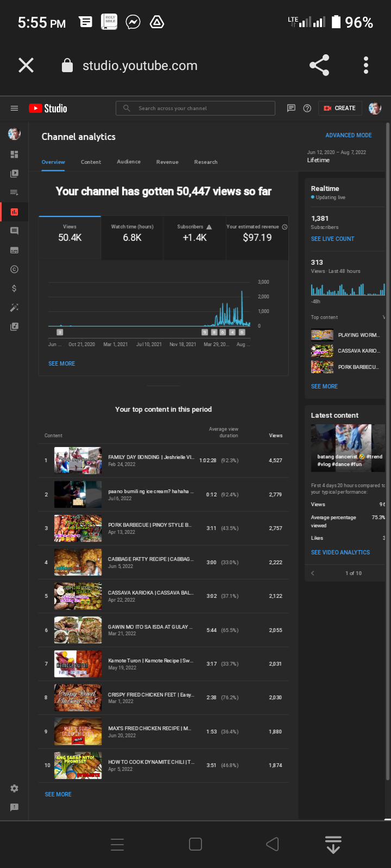This screenshot has height=868, width=391.
Task: Open the send feedback message icon in header
Action: click(x=291, y=108)
